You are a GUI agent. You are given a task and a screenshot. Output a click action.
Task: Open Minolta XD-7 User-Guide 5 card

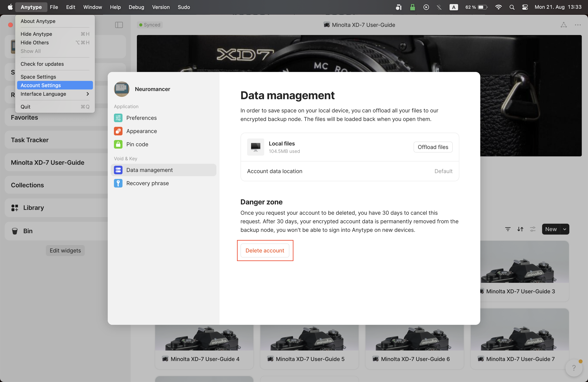[309, 359]
